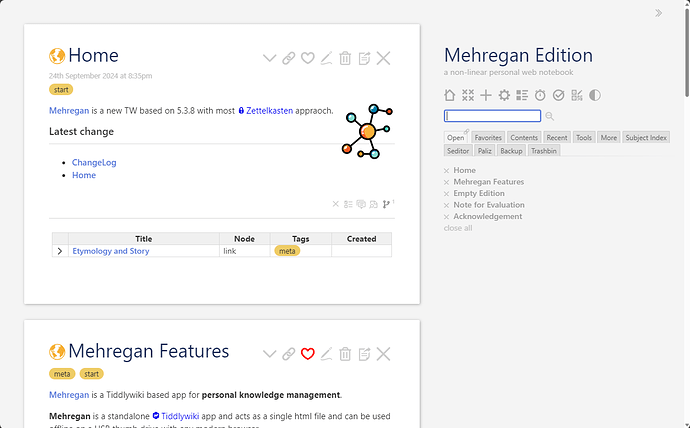The width and height of the screenshot is (690, 428).
Task: Click the meta tag under Mehregan Features
Action: click(62, 374)
